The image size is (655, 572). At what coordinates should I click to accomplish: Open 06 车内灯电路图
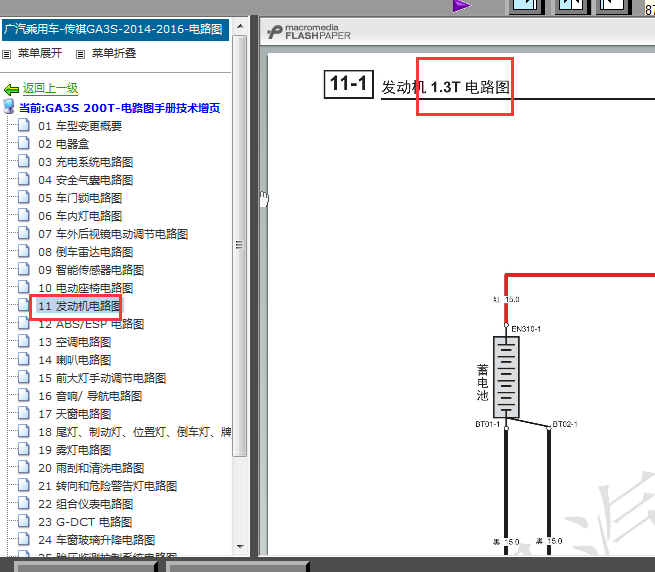coord(80,216)
